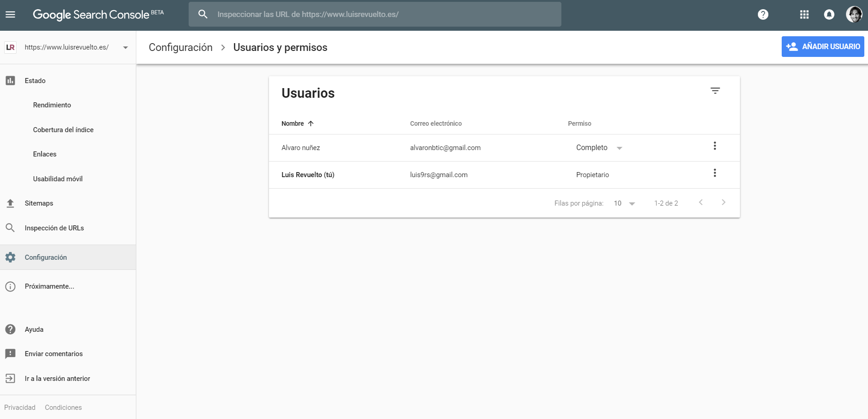Open the rows per page dropdown
This screenshot has width=868, height=419.
(x=624, y=203)
